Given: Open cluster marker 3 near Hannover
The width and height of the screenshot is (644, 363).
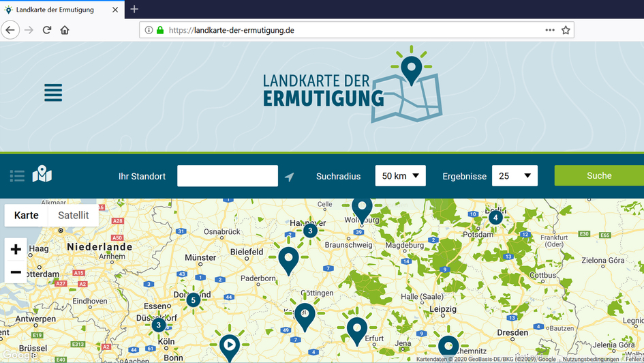Looking at the screenshot, I should 310,231.
